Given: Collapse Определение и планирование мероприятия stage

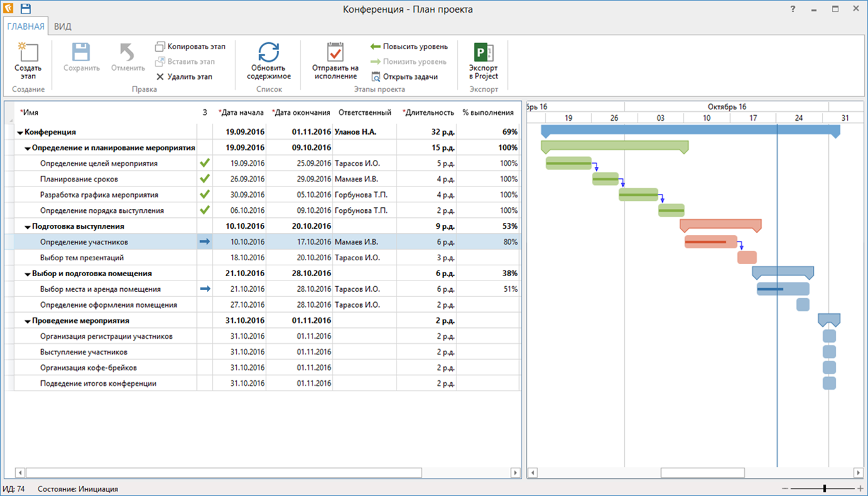Looking at the screenshot, I should pyautogui.click(x=28, y=148).
